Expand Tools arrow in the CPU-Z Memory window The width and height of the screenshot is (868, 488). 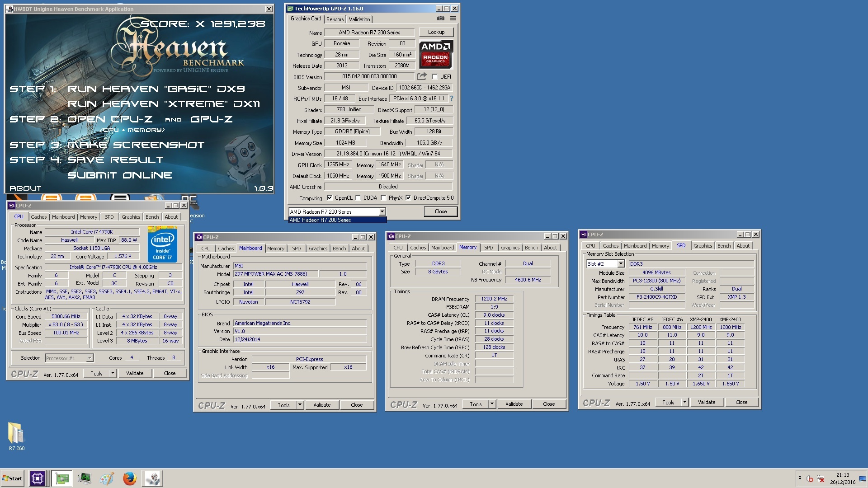click(x=492, y=404)
